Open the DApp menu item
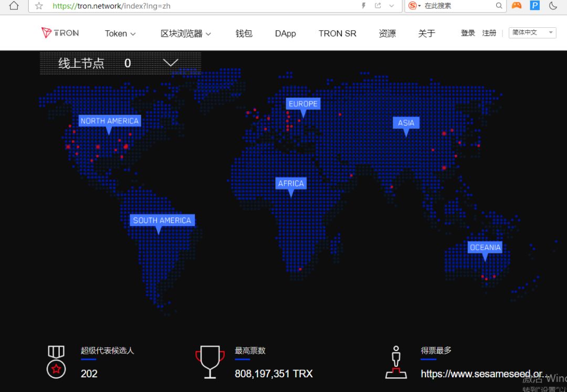This screenshot has width=567, height=392. click(285, 34)
